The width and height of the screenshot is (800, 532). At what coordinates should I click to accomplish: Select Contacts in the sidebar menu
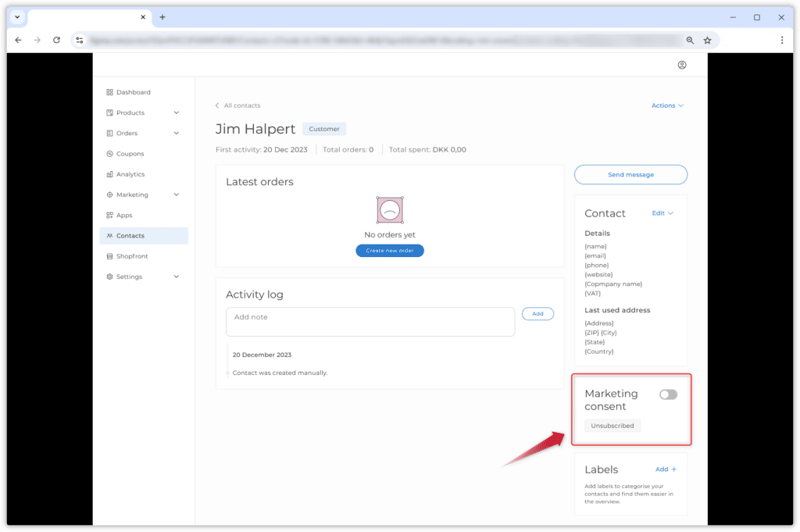(x=130, y=236)
